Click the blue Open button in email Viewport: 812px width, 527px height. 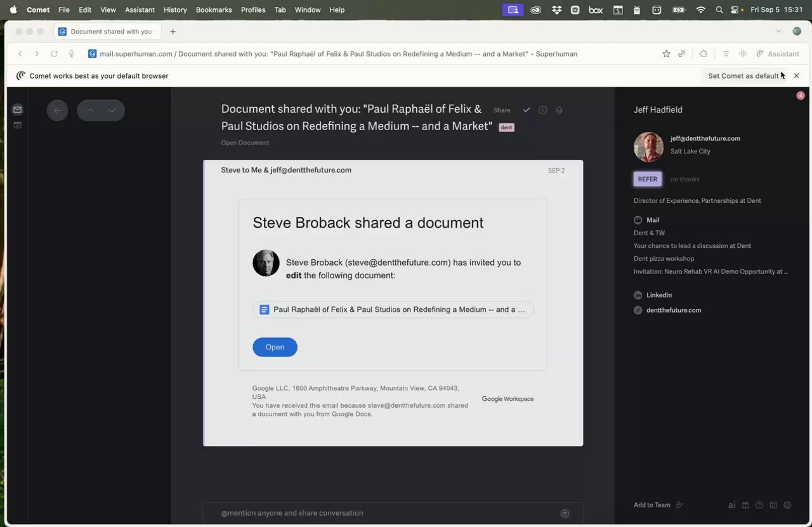[275, 347]
